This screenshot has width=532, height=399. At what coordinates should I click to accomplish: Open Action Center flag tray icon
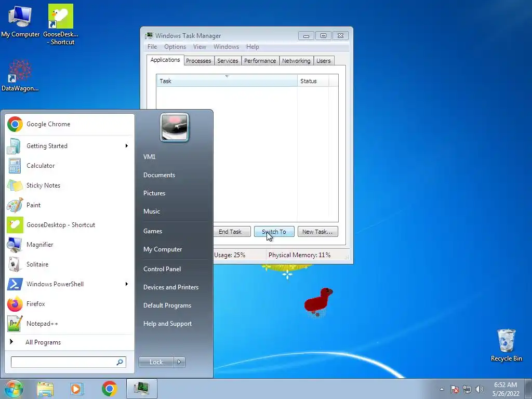tap(455, 389)
